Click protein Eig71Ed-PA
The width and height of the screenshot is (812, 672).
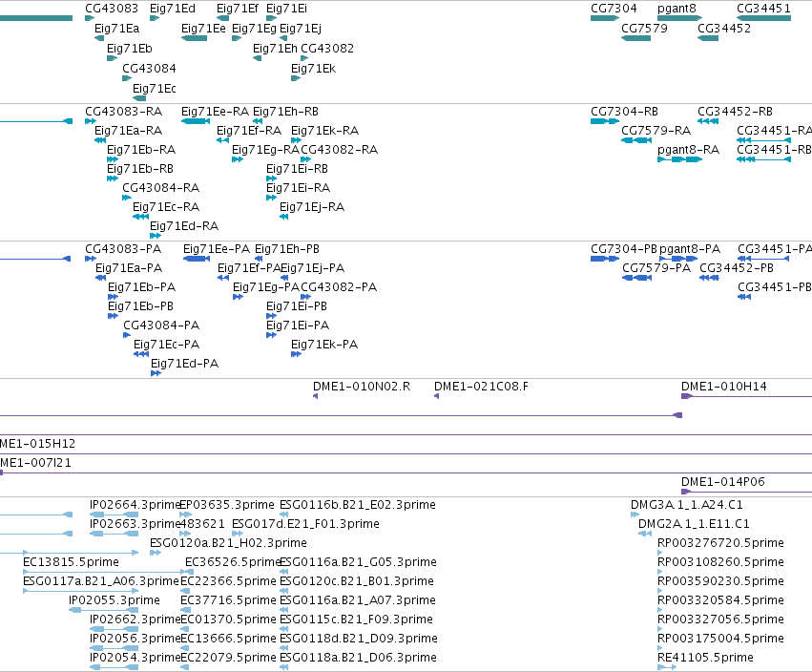(x=184, y=364)
